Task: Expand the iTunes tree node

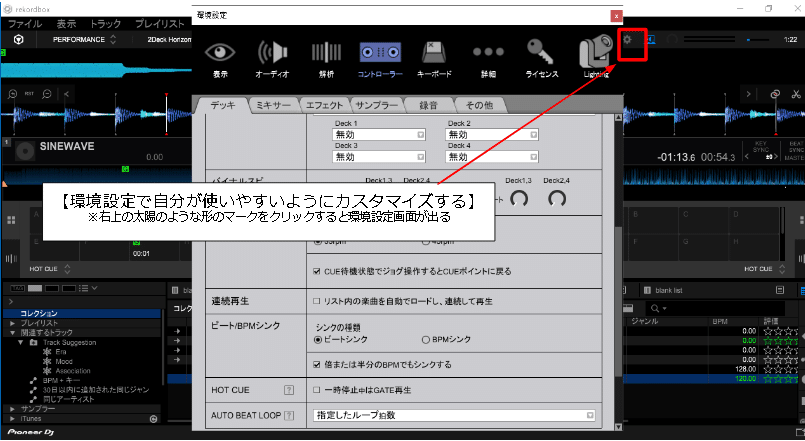Action: click(x=12, y=419)
